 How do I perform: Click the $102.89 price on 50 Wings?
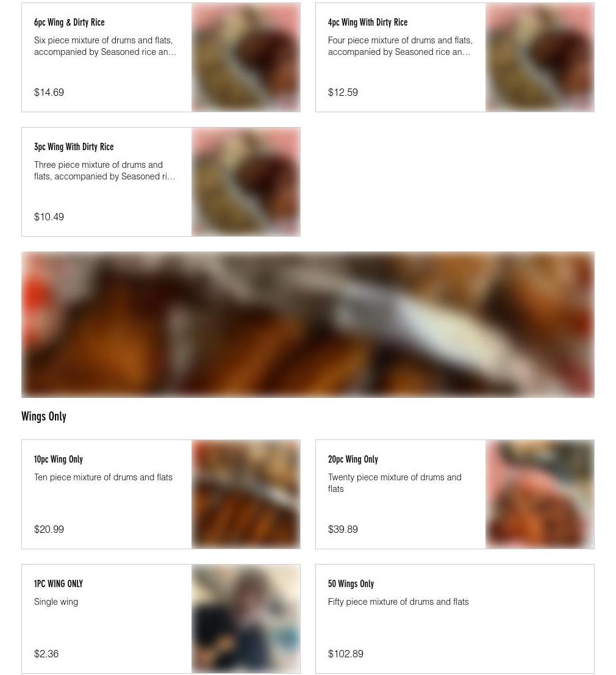coord(345,654)
